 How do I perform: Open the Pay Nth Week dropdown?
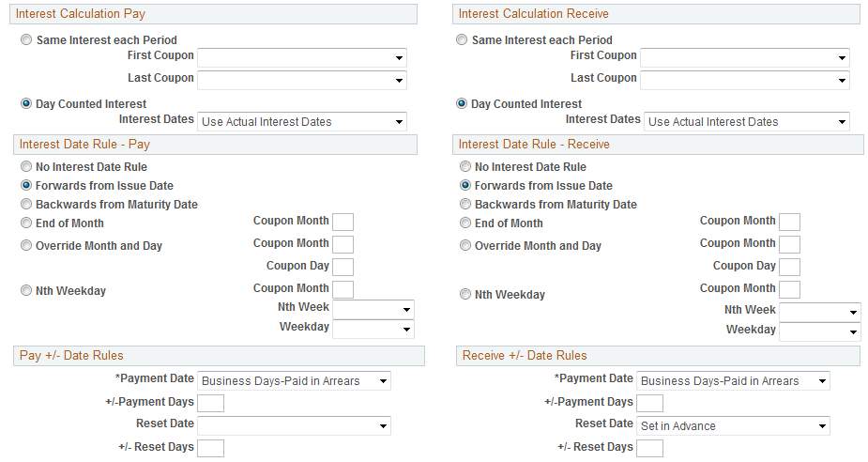(373, 310)
